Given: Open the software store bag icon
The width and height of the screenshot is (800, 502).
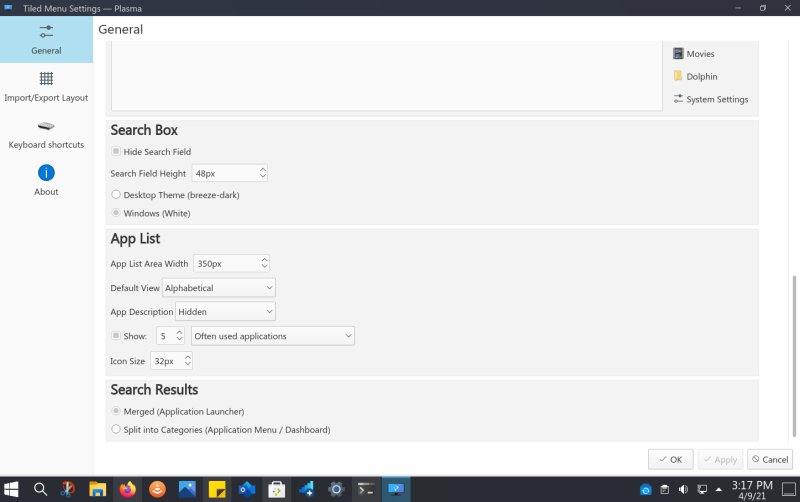Looking at the screenshot, I should pyautogui.click(x=277, y=489).
